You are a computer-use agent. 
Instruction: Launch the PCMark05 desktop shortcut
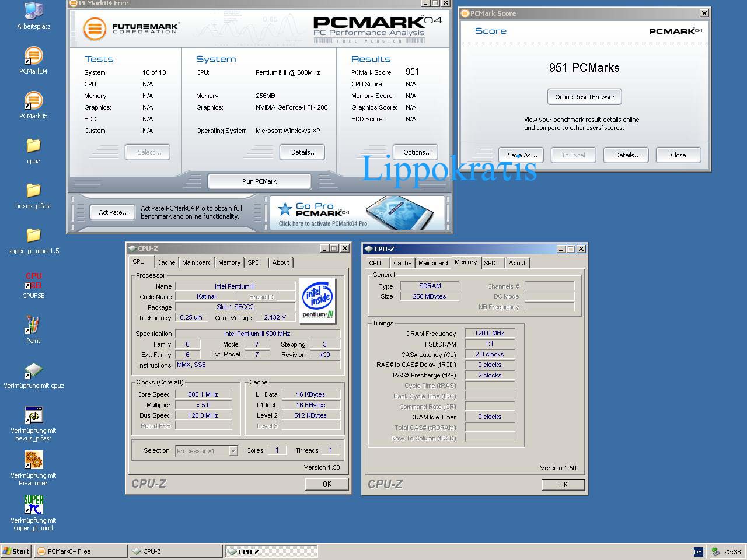pyautogui.click(x=33, y=106)
